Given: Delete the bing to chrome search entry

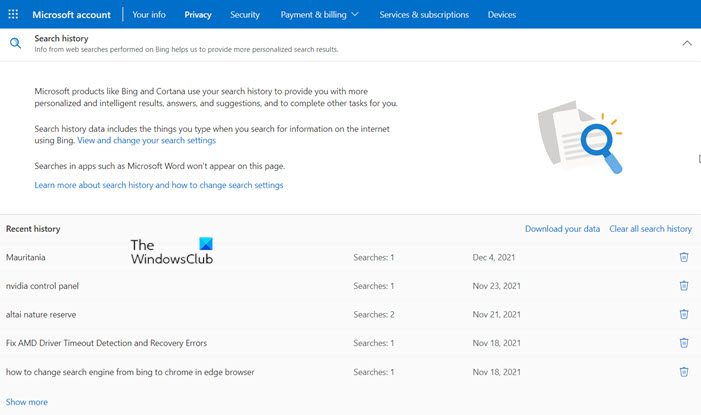Looking at the screenshot, I should coord(684,372).
